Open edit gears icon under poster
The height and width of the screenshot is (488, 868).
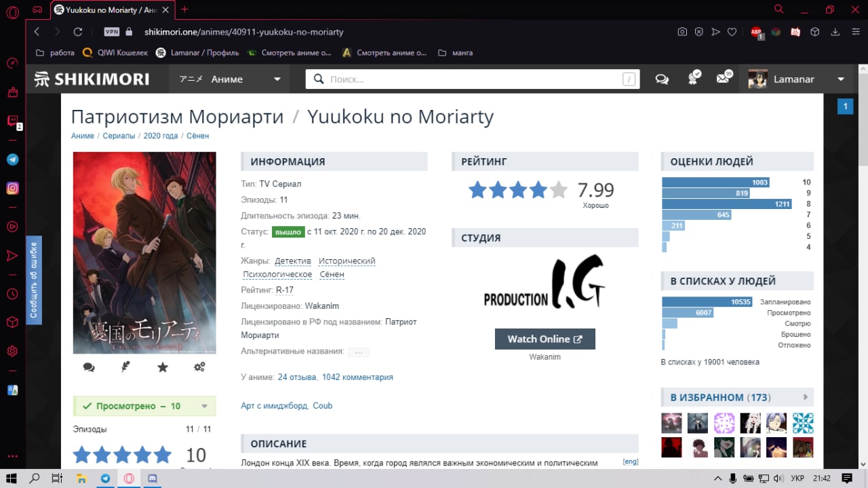pyautogui.click(x=199, y=367)
